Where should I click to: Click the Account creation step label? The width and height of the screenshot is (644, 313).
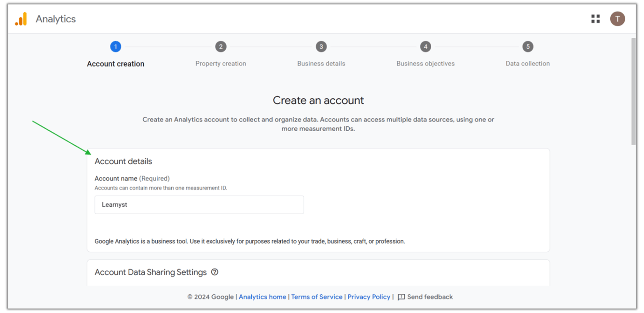tap(116, 64)
